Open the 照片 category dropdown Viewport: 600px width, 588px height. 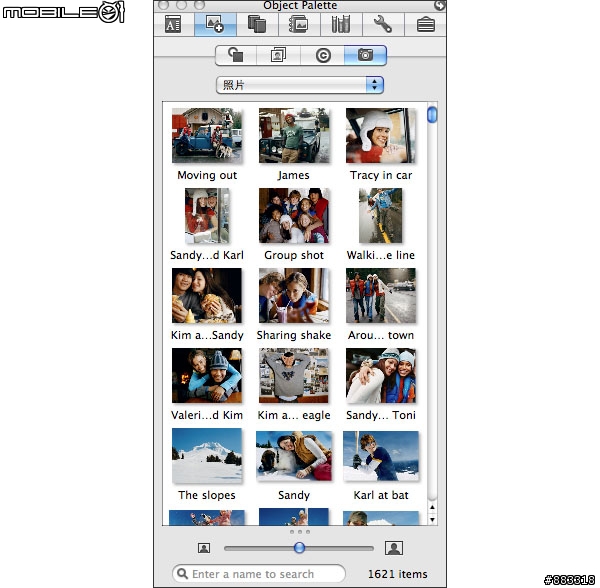300,85
